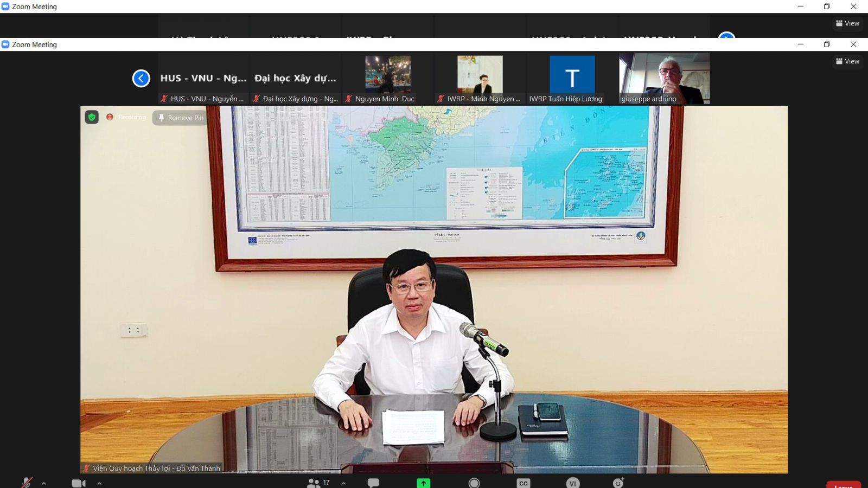Screen dimensions: 868x488
Task: Open the Chat panel
Action: [373, 483]
